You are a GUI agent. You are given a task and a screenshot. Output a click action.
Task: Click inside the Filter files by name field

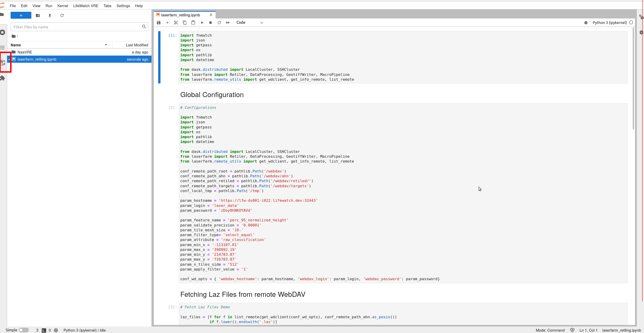pyautogui.click(x=75, y=27)
